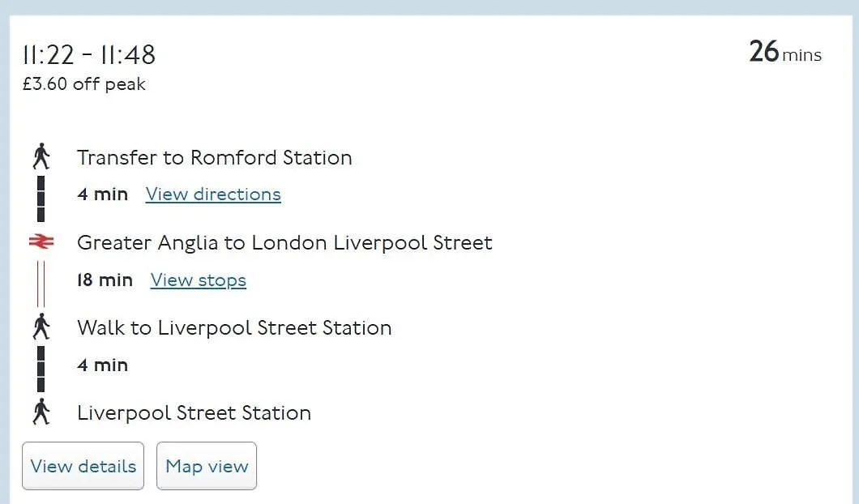The height and width of the screenshot is (504, 859).
Task: Click the 18 min train duration label
Action: click(105, 280)
